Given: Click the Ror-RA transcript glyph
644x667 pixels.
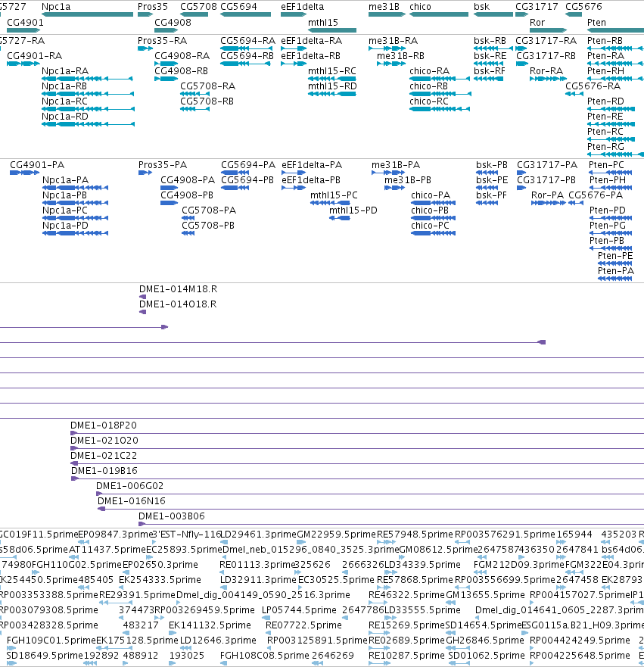Looking at the screenshot, I should 548,79.
